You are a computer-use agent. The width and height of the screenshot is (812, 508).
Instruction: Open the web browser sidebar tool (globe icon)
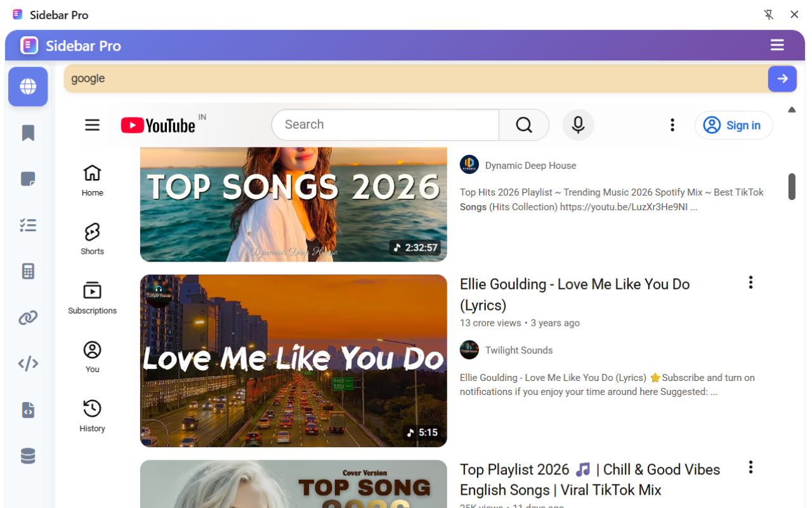[x=28, y=86]
